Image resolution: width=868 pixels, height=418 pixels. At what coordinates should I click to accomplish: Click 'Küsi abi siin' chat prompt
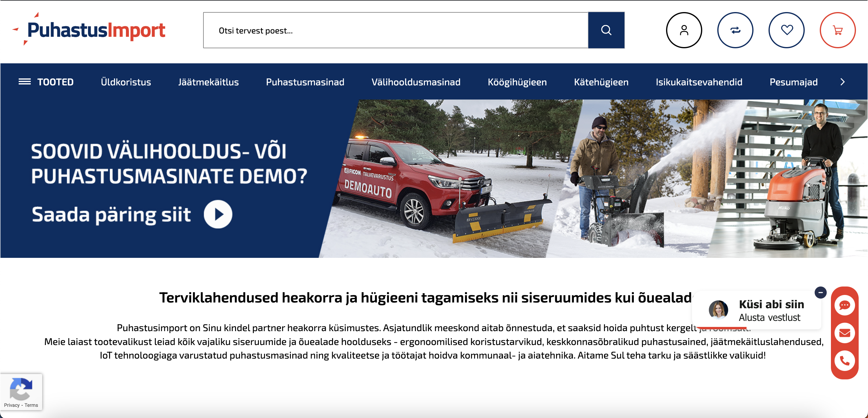[x=771, y=304]
